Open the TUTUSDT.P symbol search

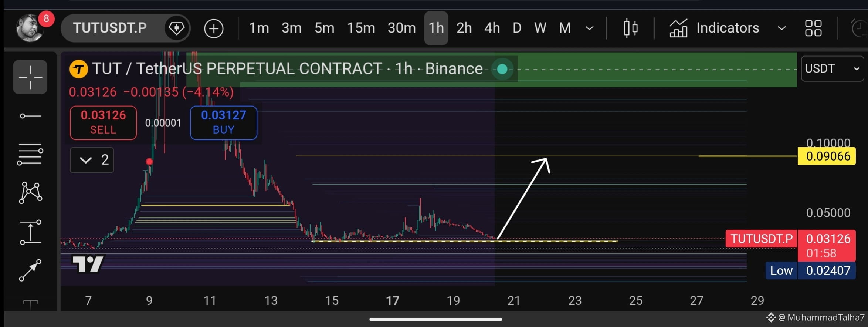110,28
